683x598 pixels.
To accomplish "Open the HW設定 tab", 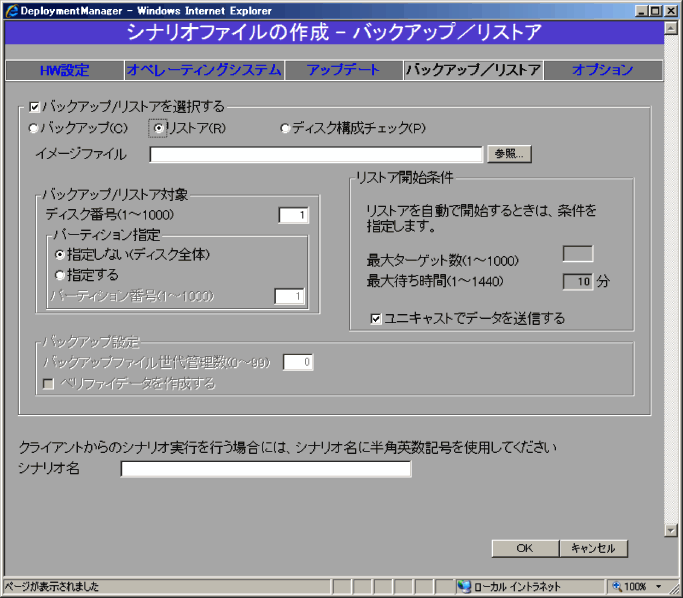I will [x=64, y=70].
